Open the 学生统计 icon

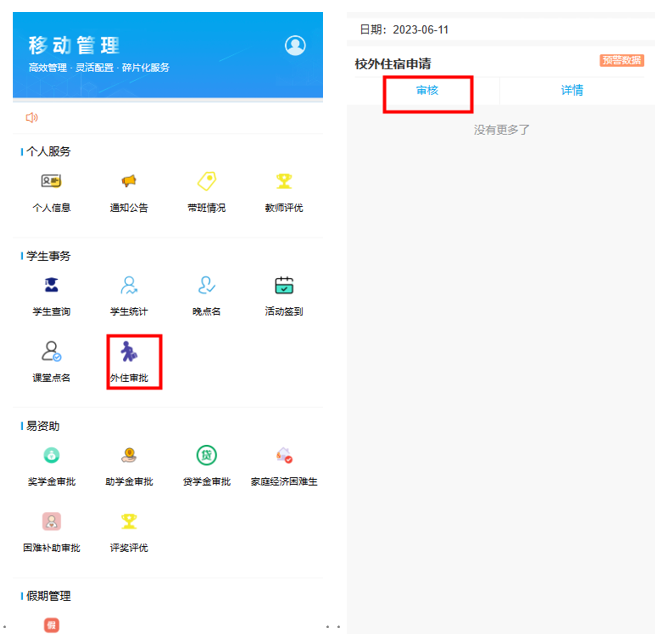[x=129, y=286]
